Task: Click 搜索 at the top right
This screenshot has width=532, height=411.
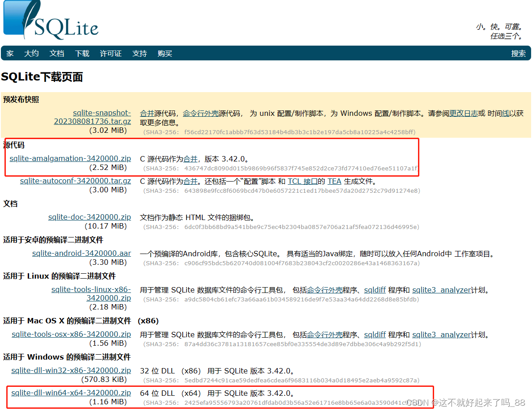Action: pos(518,53)
